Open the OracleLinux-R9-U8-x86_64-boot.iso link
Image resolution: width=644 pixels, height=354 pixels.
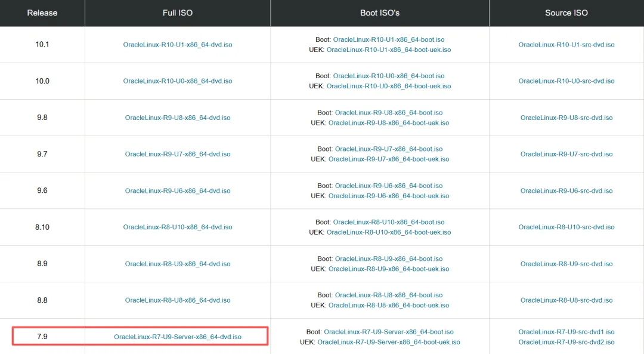tap(389, 113)
